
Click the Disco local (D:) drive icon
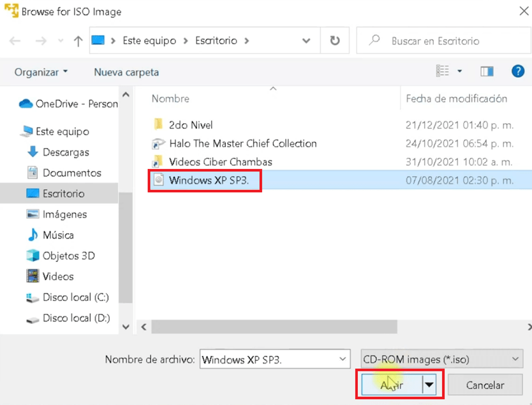click(33, 320)
